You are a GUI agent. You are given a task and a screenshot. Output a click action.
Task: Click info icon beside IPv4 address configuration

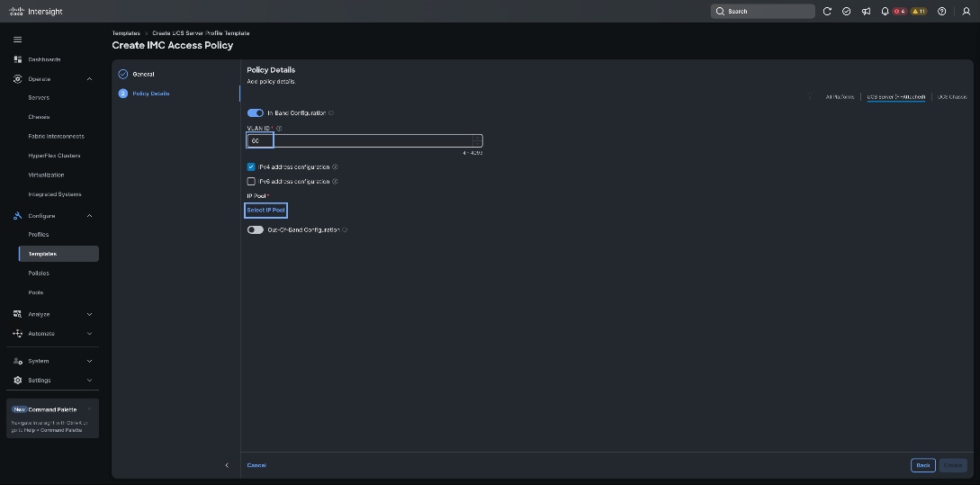point(335,166)
